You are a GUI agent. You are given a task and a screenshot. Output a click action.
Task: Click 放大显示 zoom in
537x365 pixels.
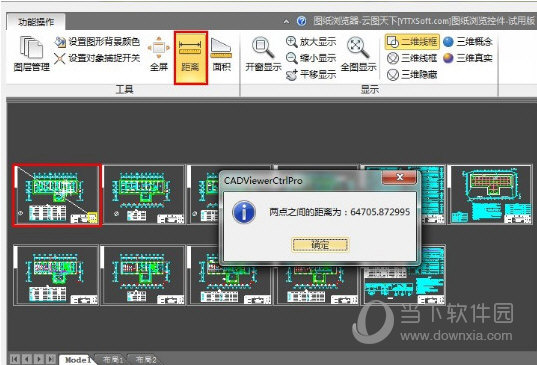[311, 42]
